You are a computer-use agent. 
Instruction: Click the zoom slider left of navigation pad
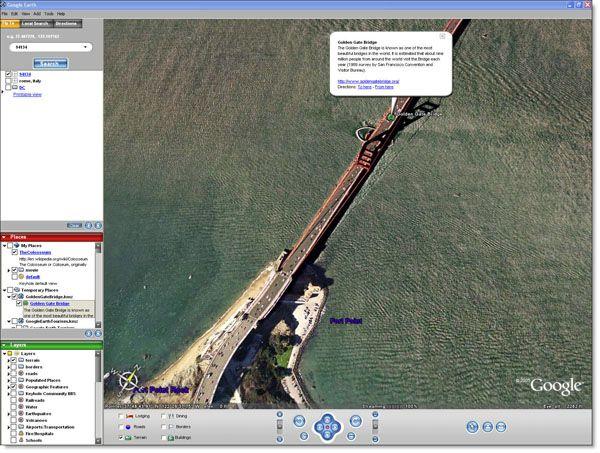(x=280, y=426)
